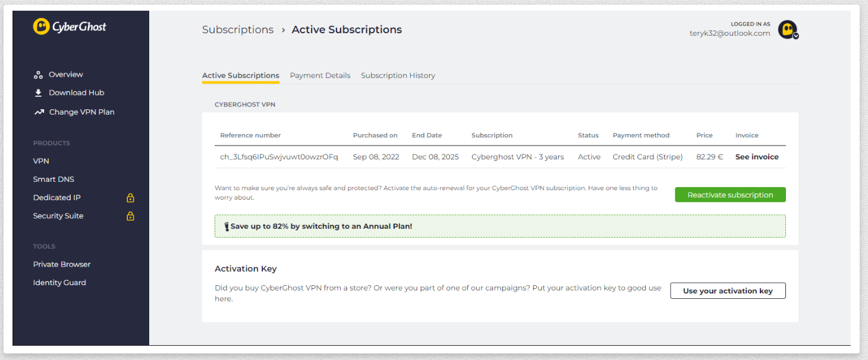Click the Activation Key heading
868x360 pixels.
tap(246, 269)
